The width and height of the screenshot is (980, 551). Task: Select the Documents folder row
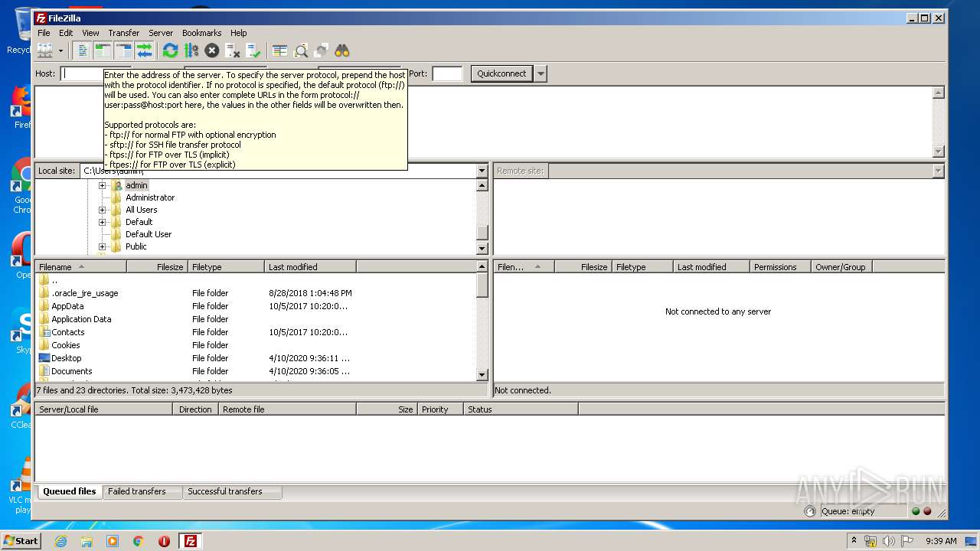[x=256, y=371]
